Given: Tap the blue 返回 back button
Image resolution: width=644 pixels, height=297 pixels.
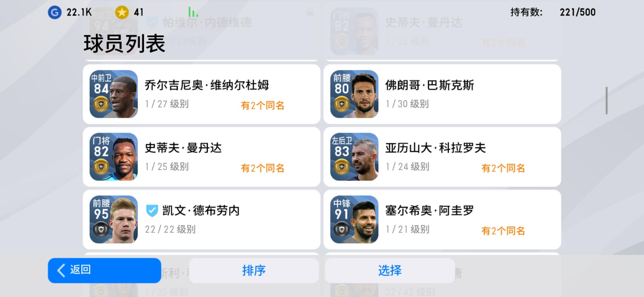Looking at the screenshot, I should (104, 270).
